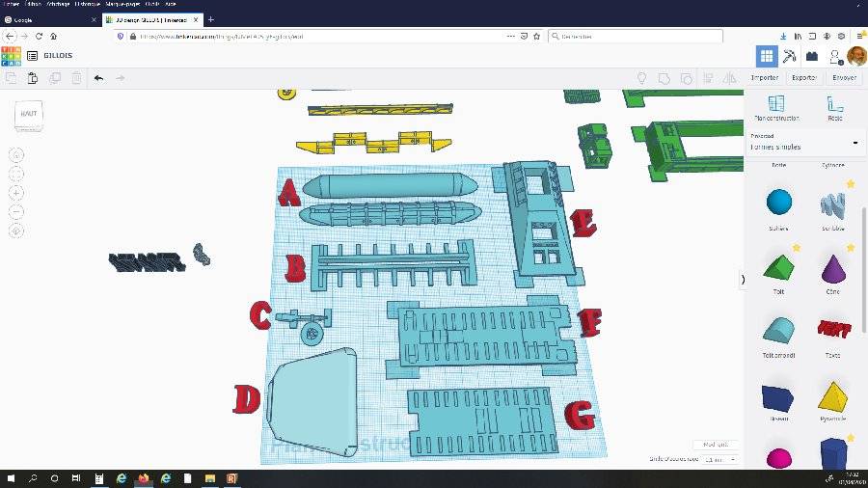868x488 pixels.
Task: Switch to the Google browser tab
Action: pos(50,19)
